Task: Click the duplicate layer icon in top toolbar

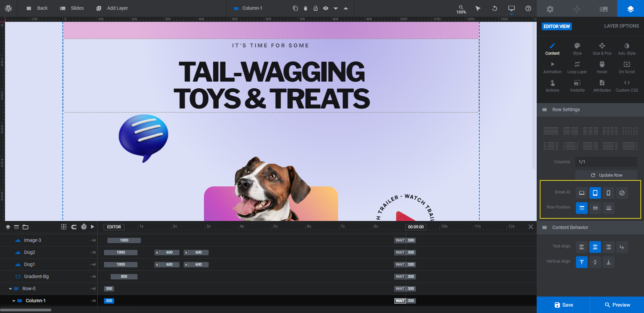Action: (x=295, y=8)
